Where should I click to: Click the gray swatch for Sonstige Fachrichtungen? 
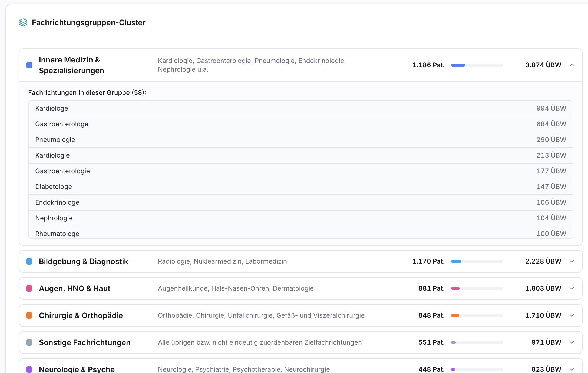point(29,342)
